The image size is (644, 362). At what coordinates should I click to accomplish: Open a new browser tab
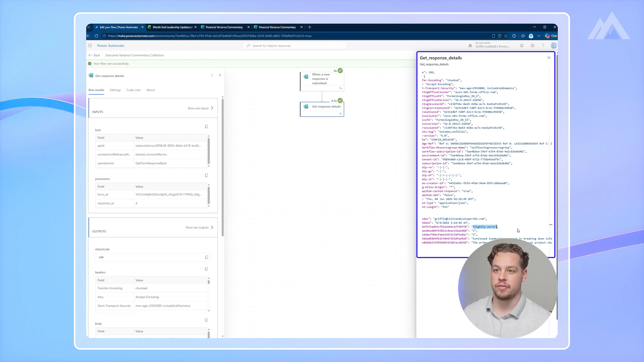click(x=309, y=27)
